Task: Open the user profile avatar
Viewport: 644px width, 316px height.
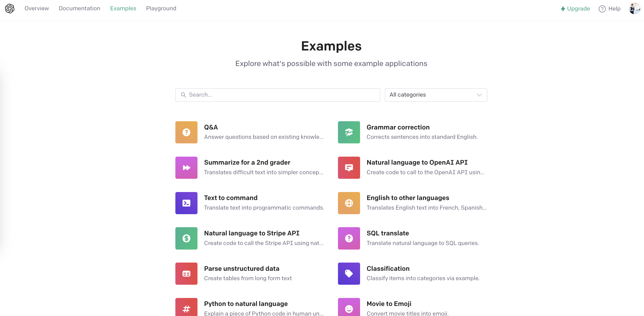Action: point(634,8)
